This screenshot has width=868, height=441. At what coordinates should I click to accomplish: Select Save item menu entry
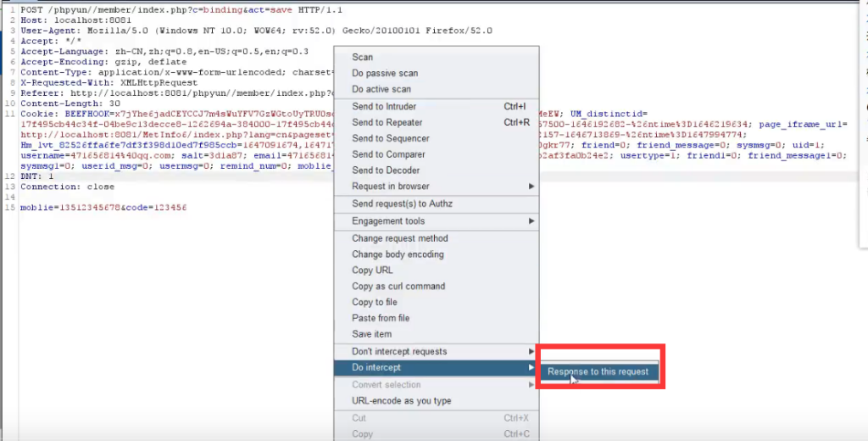(x=437, y=334)
